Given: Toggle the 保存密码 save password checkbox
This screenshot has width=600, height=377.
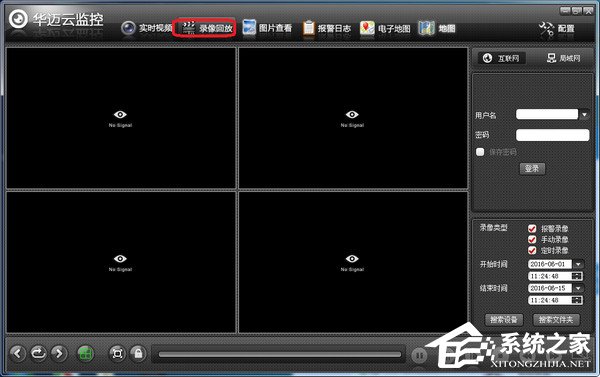Looking at the screenshot, I should pos(480,152).
